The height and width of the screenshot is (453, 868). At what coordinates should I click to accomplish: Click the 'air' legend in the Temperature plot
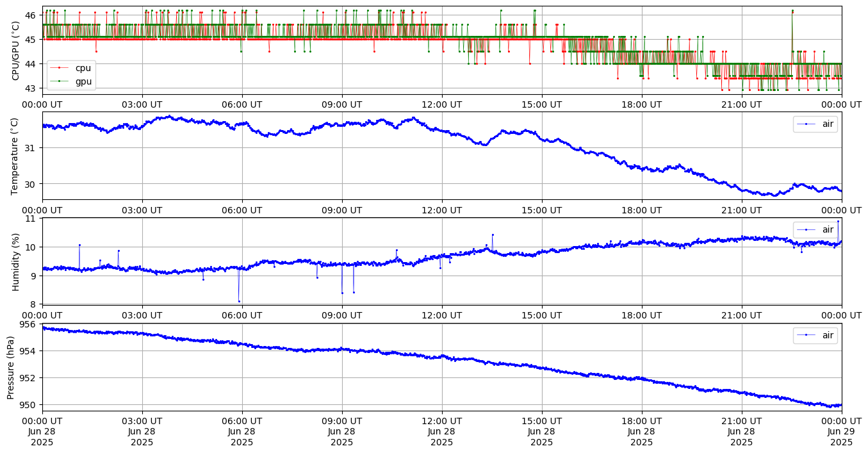tap(815, 124)
